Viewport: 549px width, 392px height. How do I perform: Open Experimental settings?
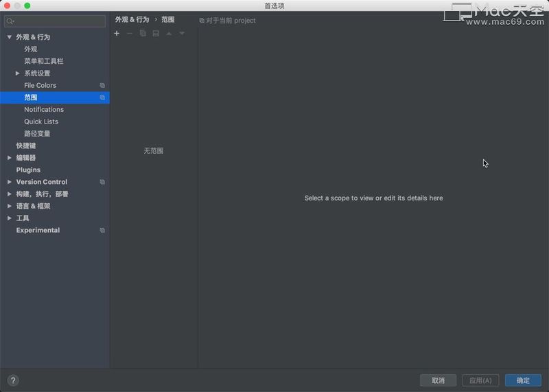(38, 230)
